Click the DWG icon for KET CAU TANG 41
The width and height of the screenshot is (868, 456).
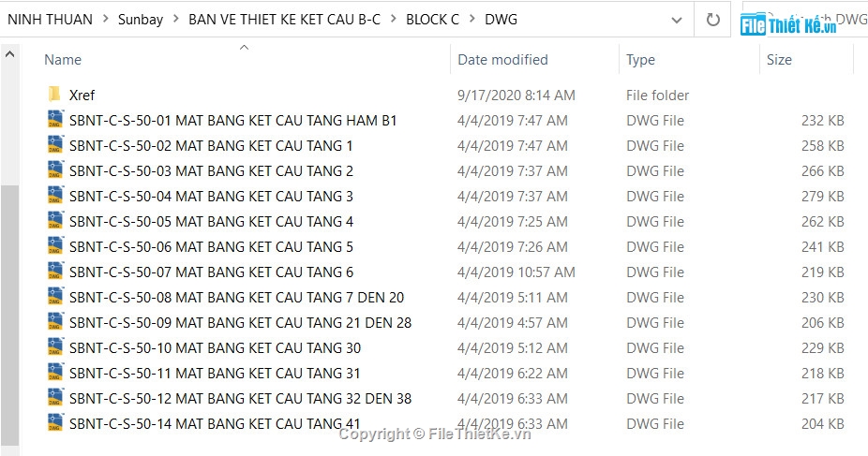click(54, 423)
